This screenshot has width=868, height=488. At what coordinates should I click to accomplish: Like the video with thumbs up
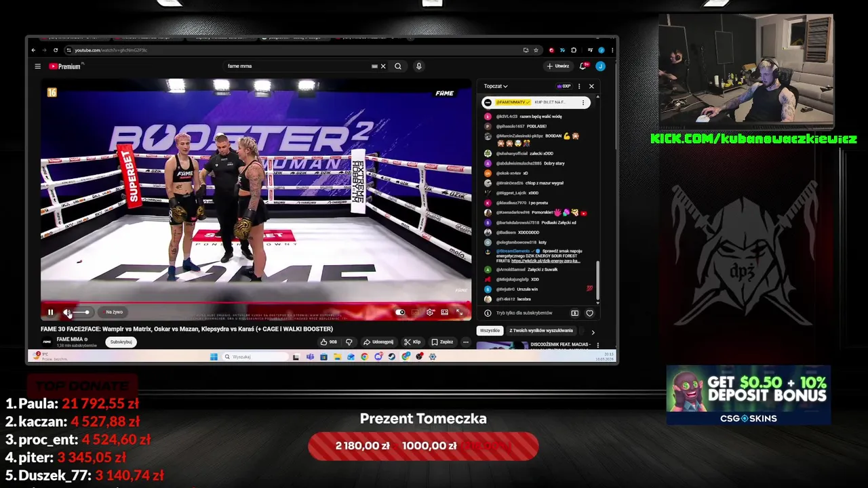[329, 342]
